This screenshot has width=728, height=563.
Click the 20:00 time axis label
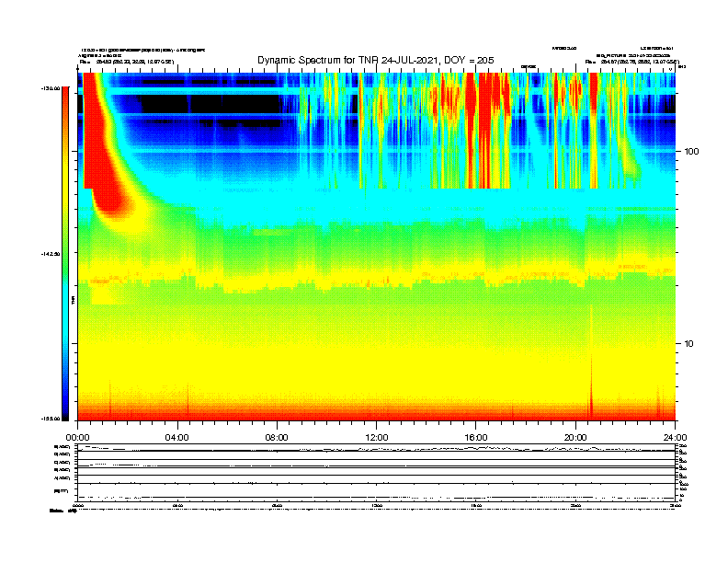pyautogui.click(x=575, y=438)
